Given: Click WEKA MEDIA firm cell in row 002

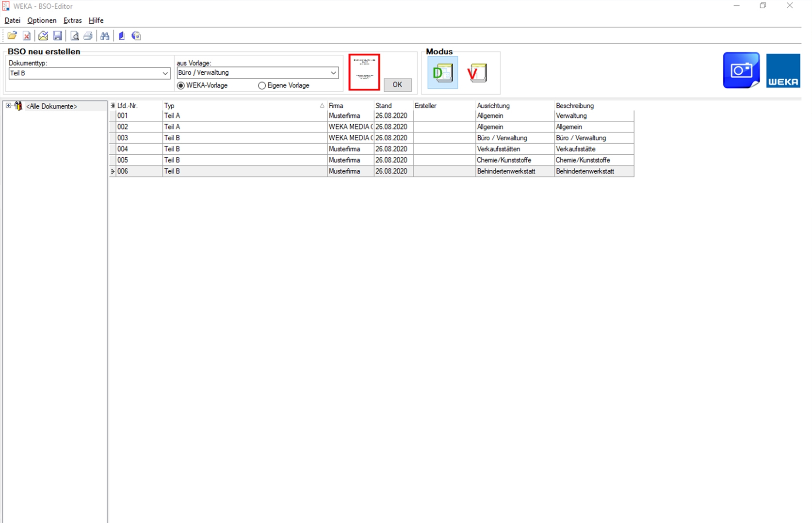Looking at the screenshot, I should 350,127.
